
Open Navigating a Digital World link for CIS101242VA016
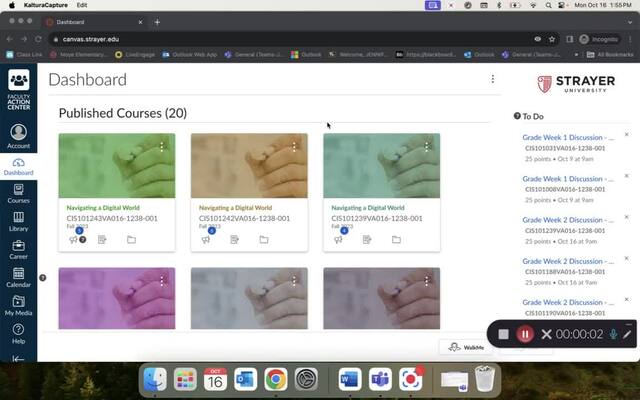coord(236,208)
